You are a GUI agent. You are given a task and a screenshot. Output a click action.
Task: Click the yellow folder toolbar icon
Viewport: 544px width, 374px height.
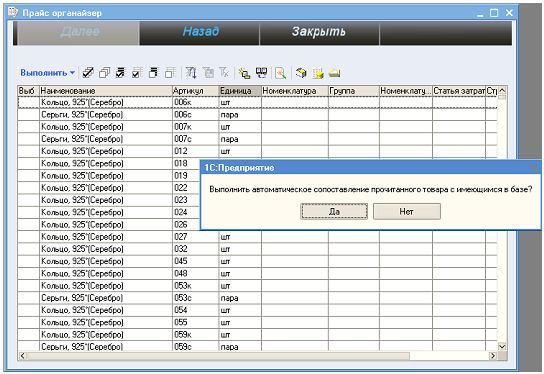(334, 73)
